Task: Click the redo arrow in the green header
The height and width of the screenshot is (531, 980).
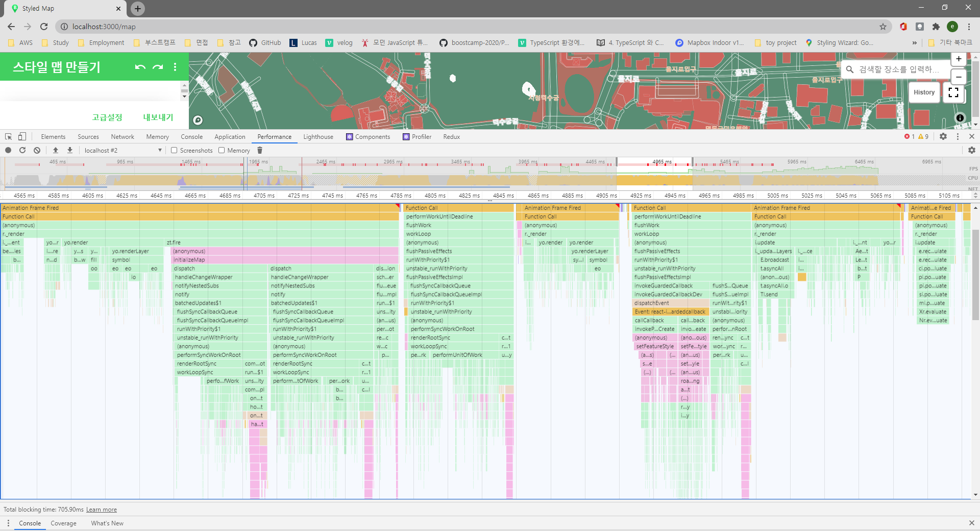Action: pyautogui.click(x=158, y=67)
